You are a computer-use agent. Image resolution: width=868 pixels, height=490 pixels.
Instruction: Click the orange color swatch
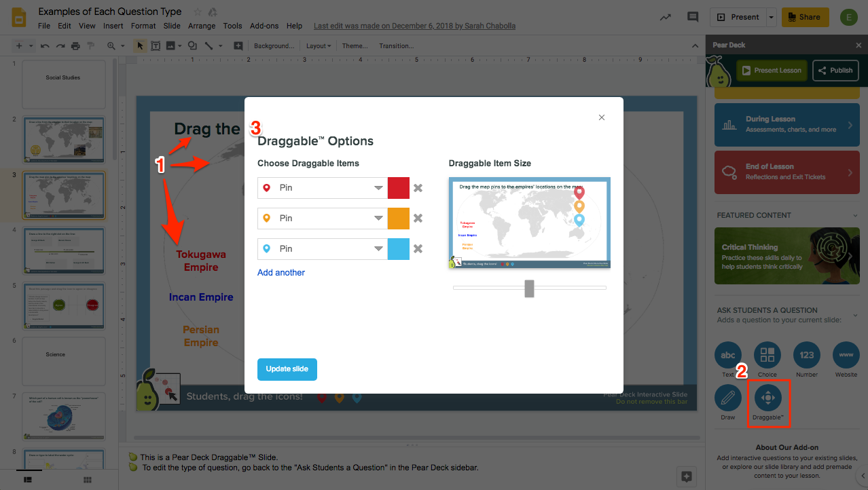(399, 219)
